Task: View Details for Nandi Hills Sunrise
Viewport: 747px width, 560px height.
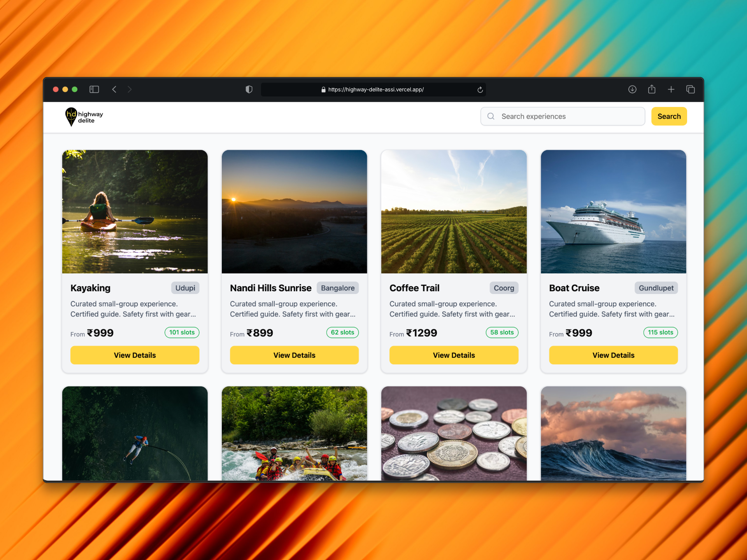Action: point(294,355)
